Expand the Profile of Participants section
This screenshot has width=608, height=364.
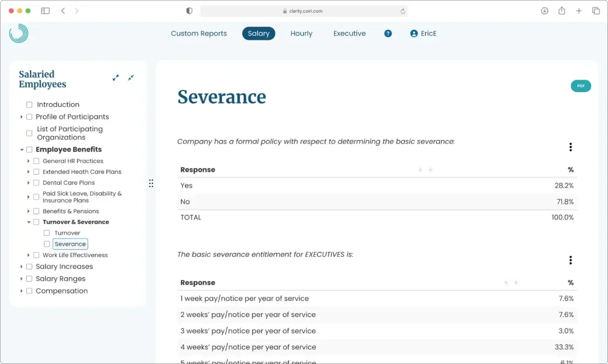pos(22,117)
